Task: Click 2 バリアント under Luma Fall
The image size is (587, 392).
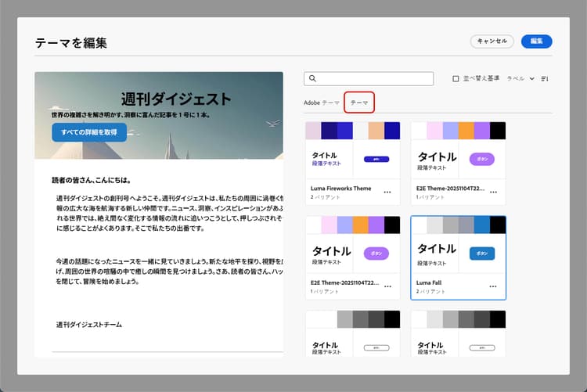Action: pyautogui.click(x=430, y=291)
